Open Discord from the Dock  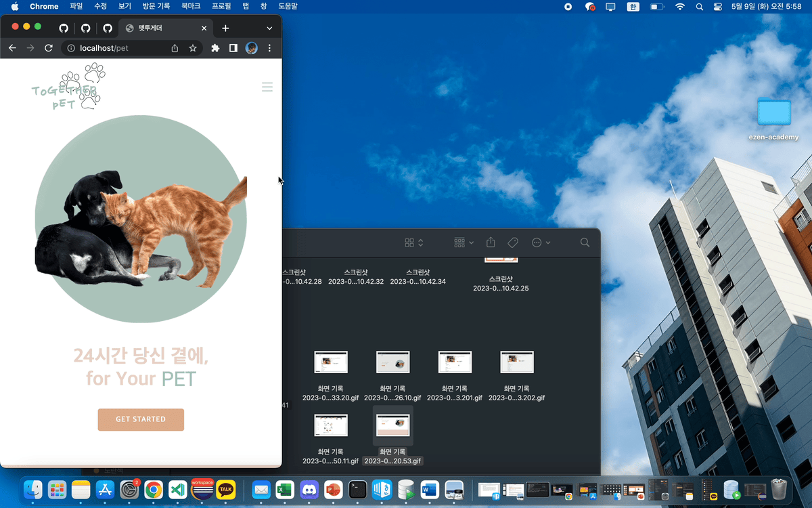[x=309, y=489]
